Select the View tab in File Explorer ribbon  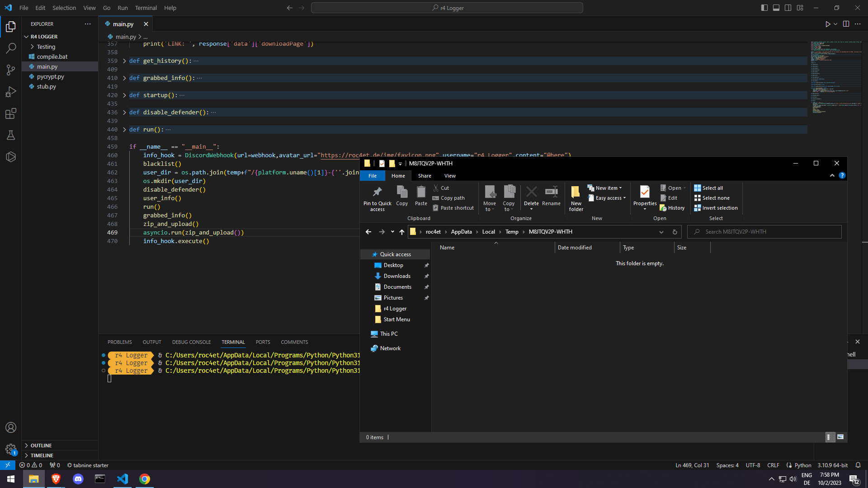(x=450, y=176)
